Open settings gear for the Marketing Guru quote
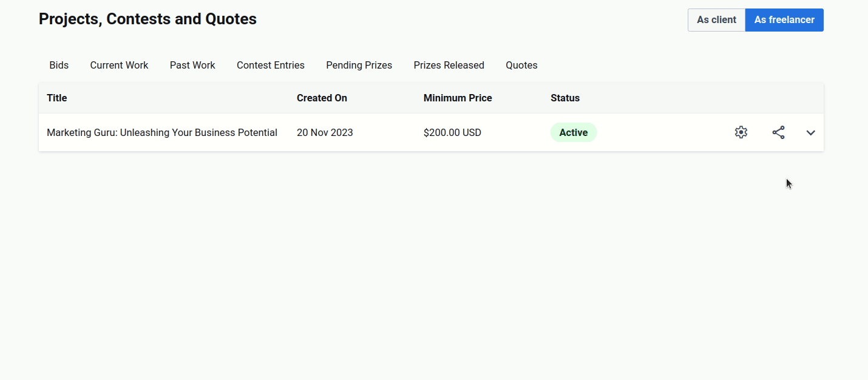 [741, 132]
